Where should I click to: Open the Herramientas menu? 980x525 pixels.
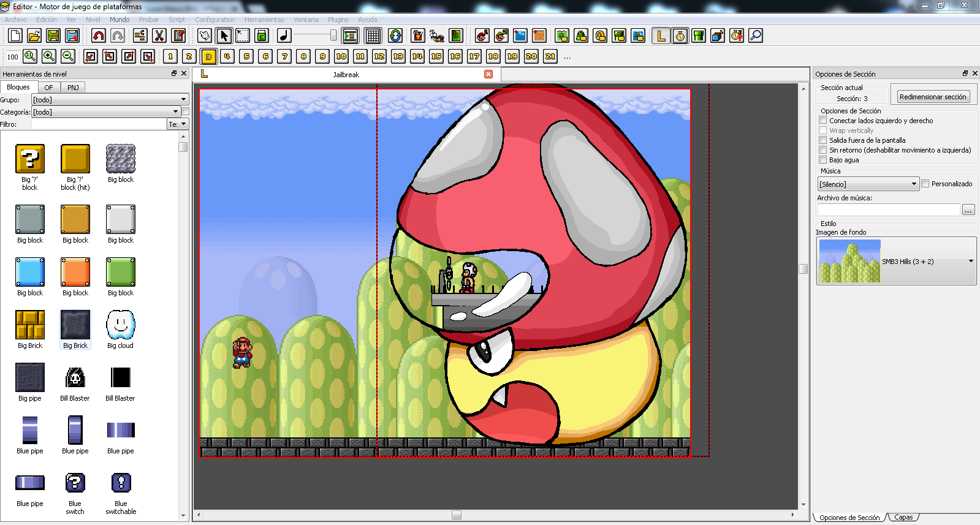point(264,20)
